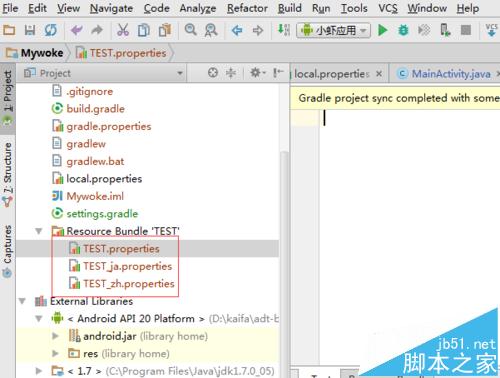Click the Replace search icon
500x378 pixels.
click(x=211, y=30)
